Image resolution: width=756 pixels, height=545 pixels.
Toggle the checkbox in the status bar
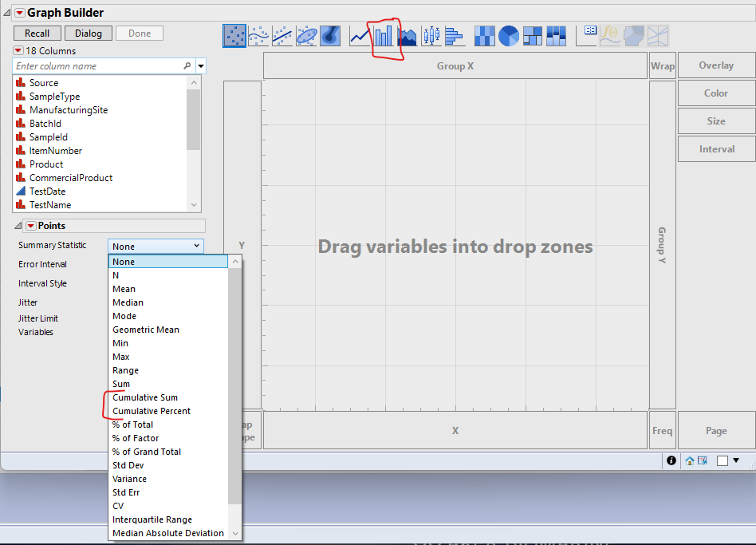pyautogui.click(x=722, y=460)
